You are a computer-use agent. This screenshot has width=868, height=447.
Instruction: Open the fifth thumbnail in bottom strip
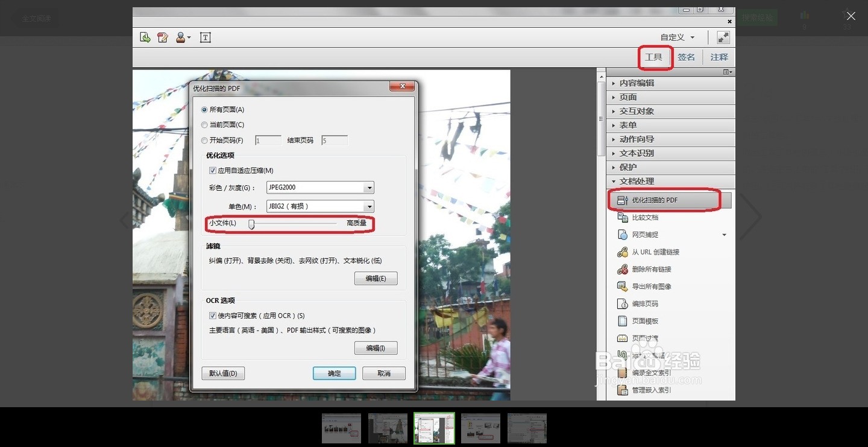coord(527,428)
